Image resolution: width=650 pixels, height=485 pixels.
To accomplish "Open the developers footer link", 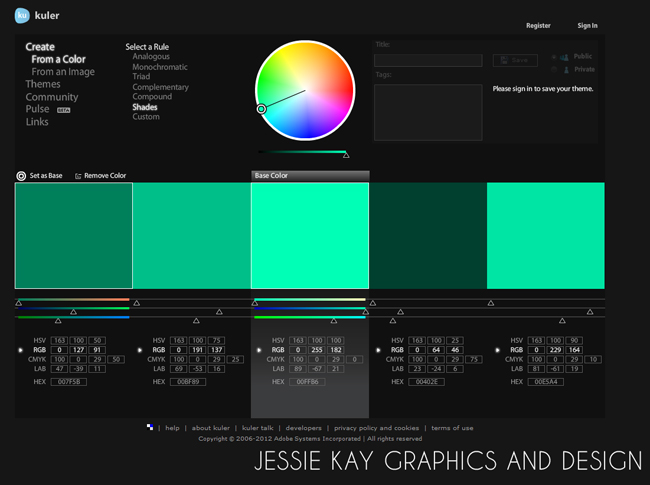I will pyautogui.click(x=303, y=428).
